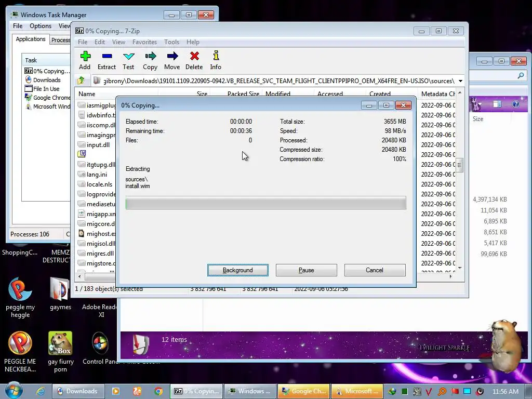Click the Internet Explorer taskbar icon

pos(41,391)
